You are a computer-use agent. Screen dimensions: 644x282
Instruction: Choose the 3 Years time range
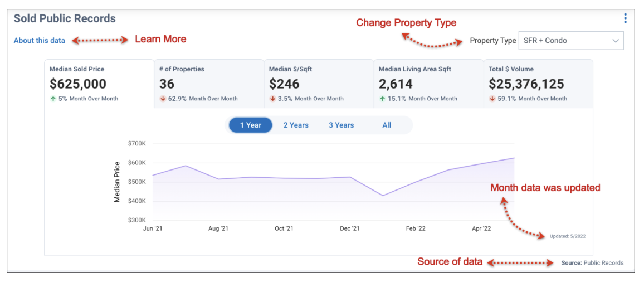tap(341, 125)
